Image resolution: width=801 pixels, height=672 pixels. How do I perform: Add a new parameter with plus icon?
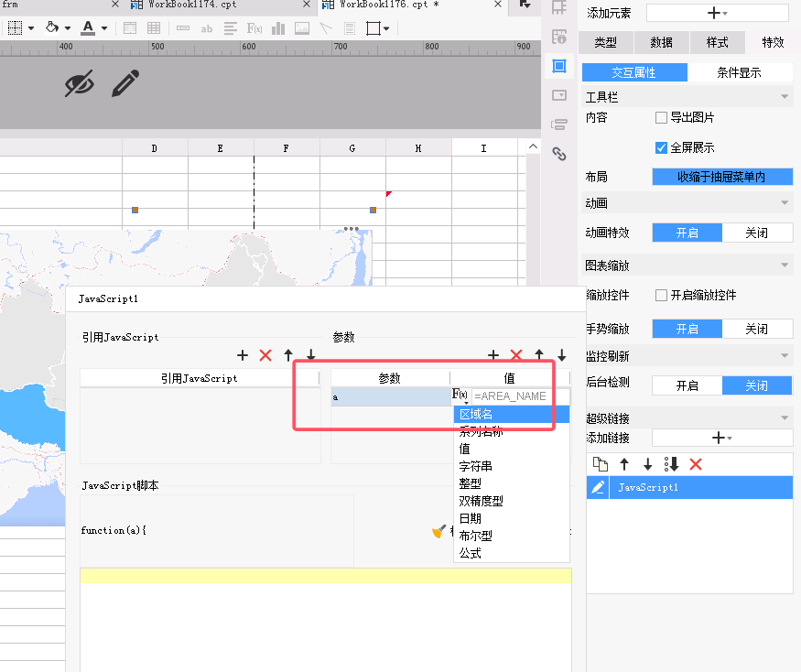point(493,355)
